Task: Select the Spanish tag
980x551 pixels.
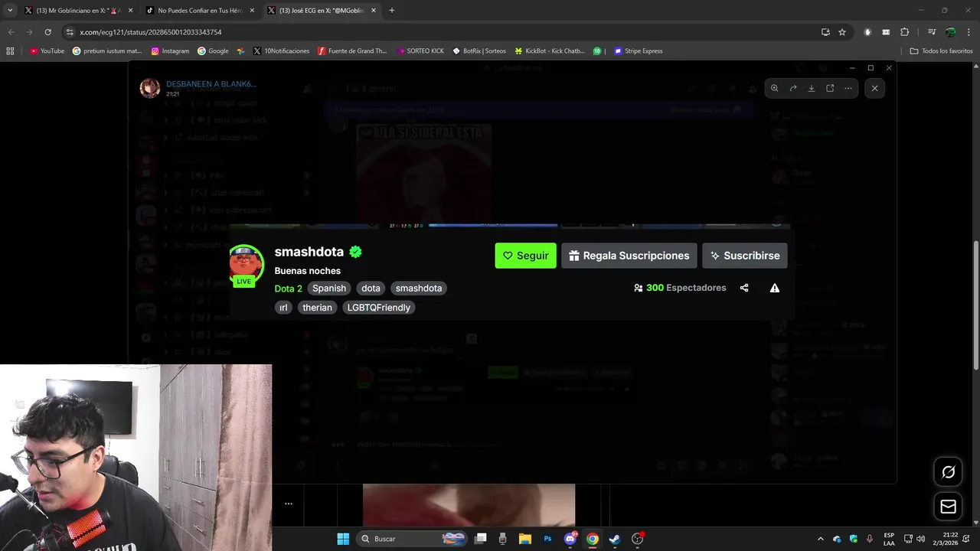Action: coord(329,289)
